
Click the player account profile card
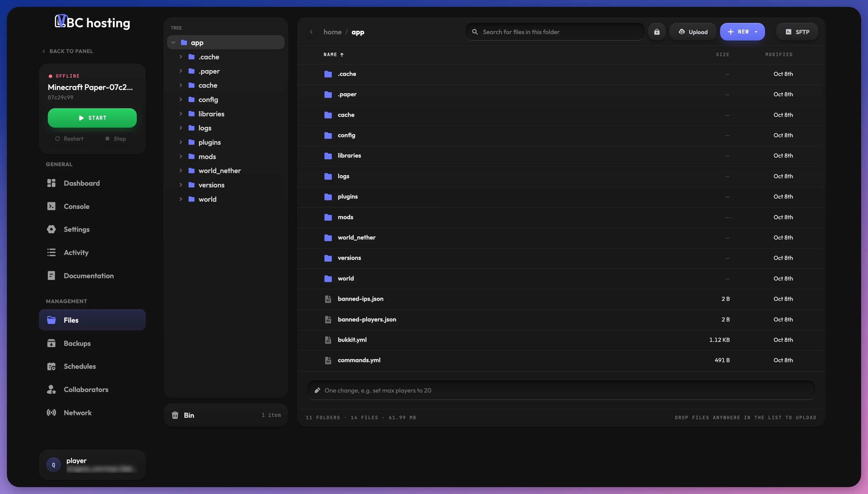point(92,465)
